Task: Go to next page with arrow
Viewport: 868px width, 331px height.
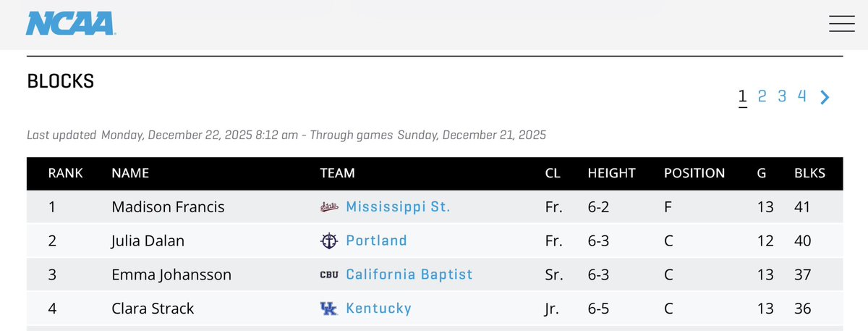Action: click(825, 97)
